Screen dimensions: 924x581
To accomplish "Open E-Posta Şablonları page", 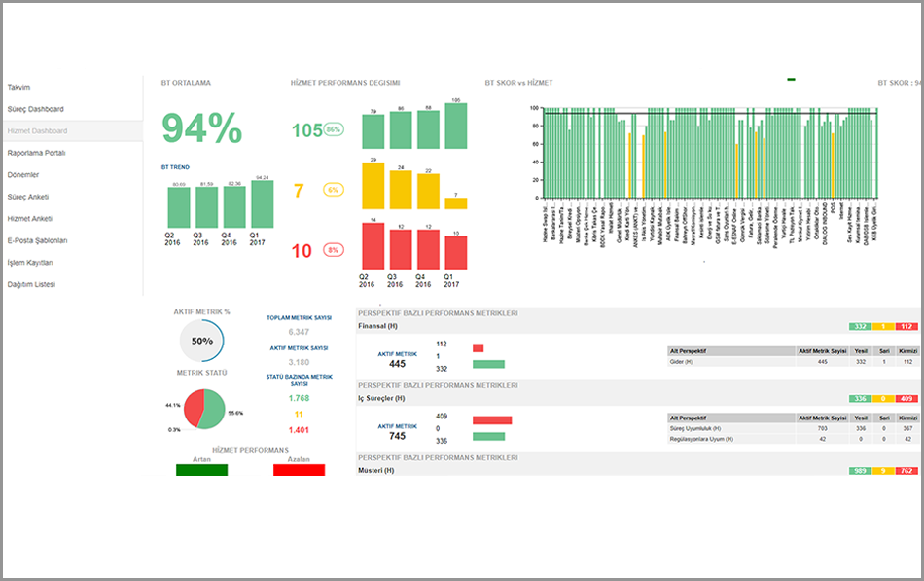I will point(37,240).
